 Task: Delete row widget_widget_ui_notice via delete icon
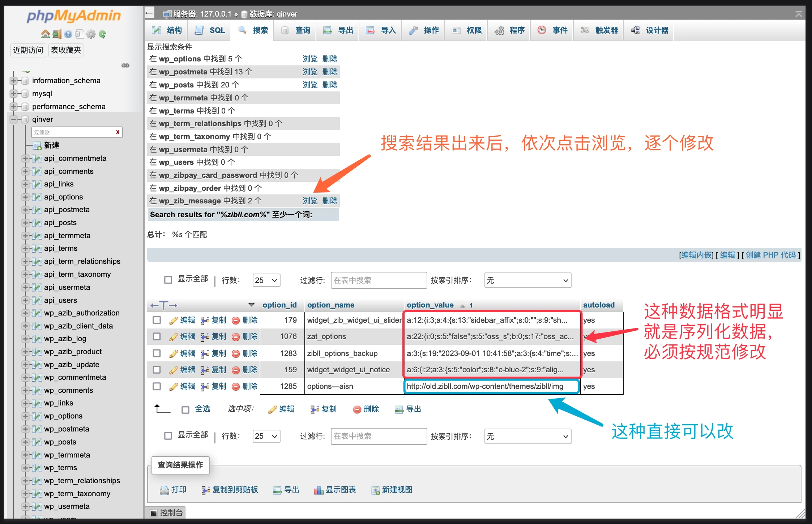[x=236, y=370]
